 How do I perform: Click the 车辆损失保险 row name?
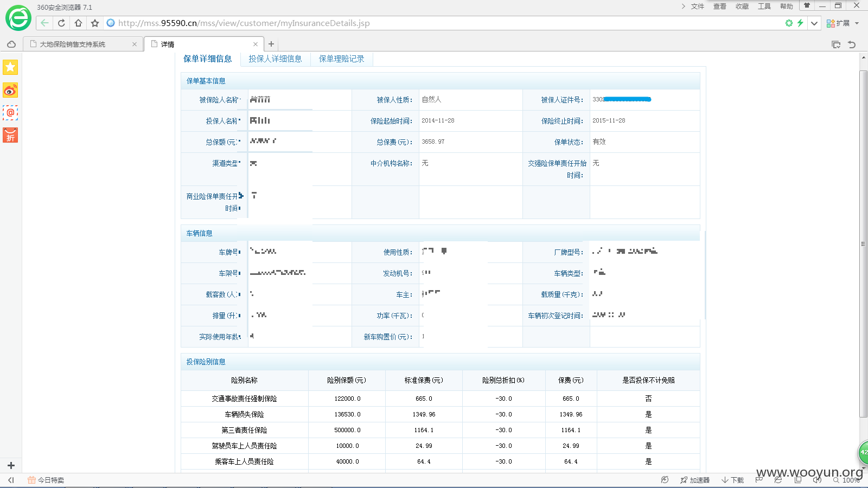click(244, 414)
